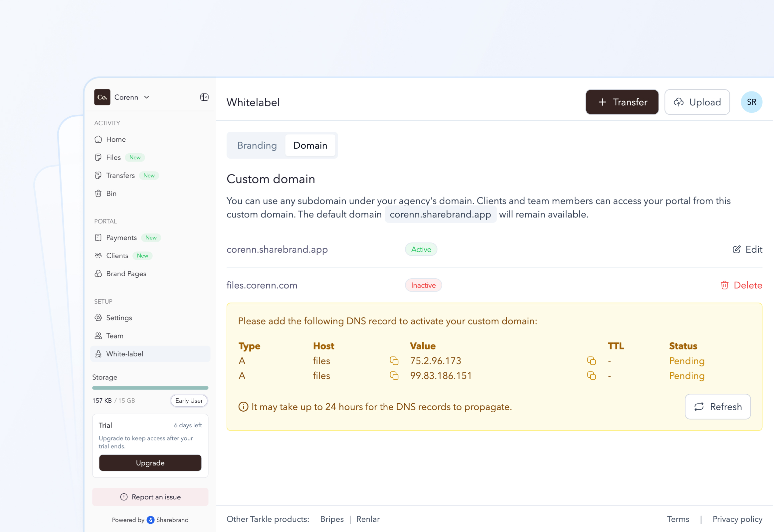Click the DNS propagation info icon

click(x=243, y=407)
